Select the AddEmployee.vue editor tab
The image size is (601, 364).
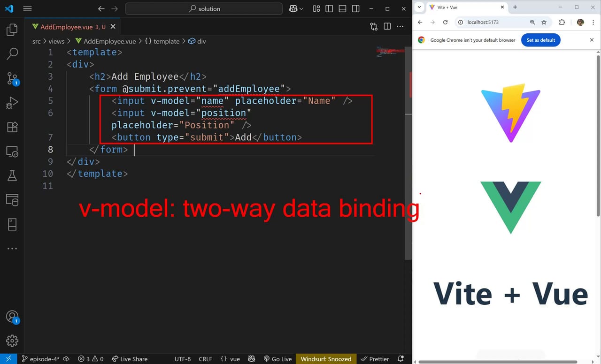pos(73,27)
